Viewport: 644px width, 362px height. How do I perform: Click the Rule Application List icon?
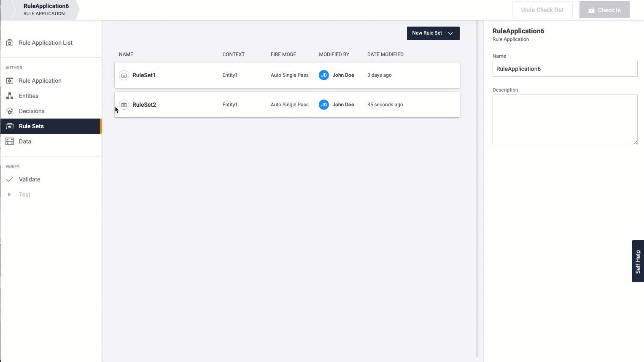pyautogui.click(x=10, y=43)
